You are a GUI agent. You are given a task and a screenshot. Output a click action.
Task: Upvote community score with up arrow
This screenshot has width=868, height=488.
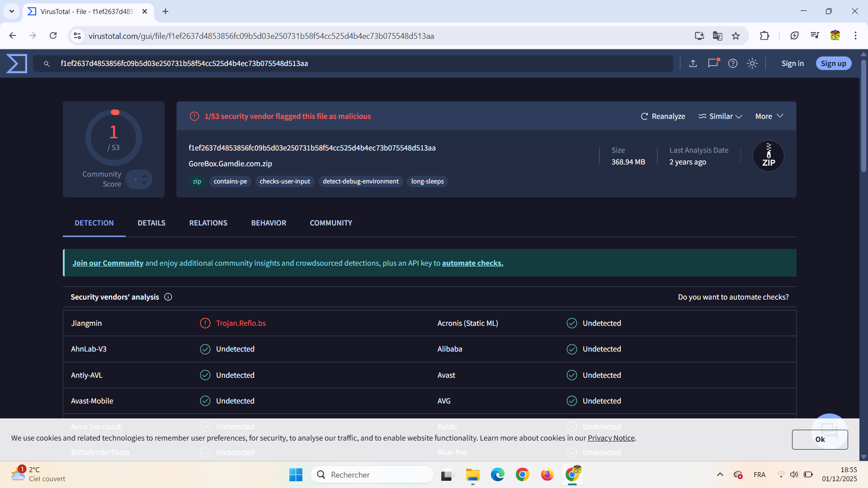click(x=144, y=176)
